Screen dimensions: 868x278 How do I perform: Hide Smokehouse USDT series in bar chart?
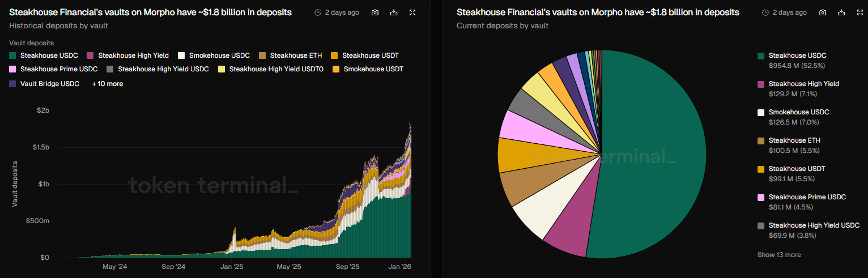373,69
